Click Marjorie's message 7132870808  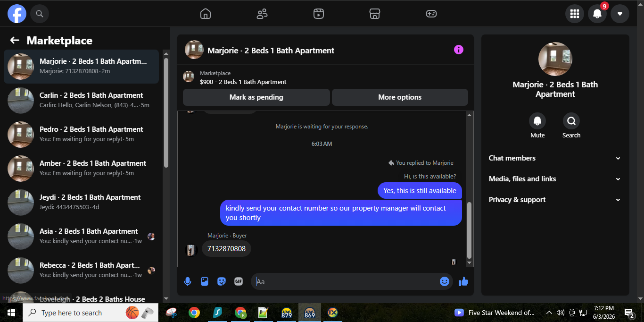[x=226, y=249]
